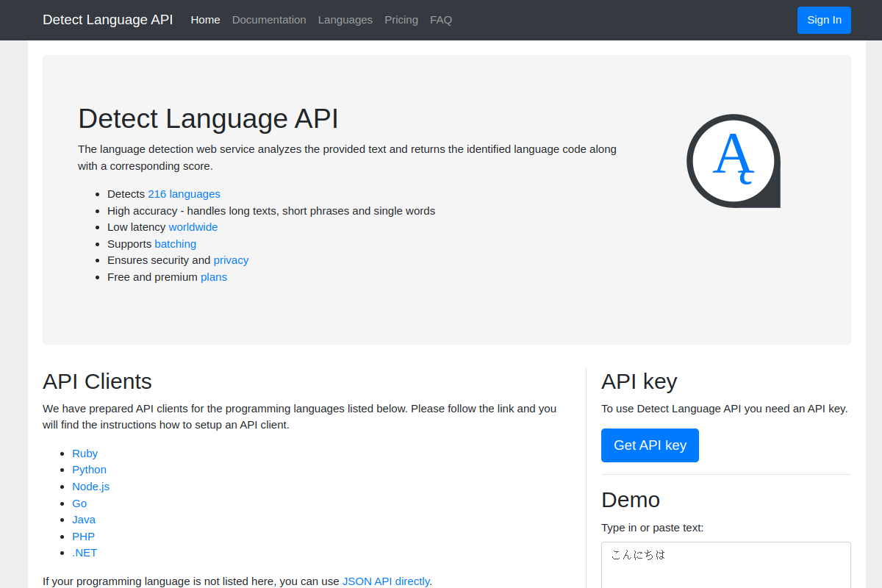882x588 pixels.
Task: Open the Java API client link
Action: [x=84, y=520]
